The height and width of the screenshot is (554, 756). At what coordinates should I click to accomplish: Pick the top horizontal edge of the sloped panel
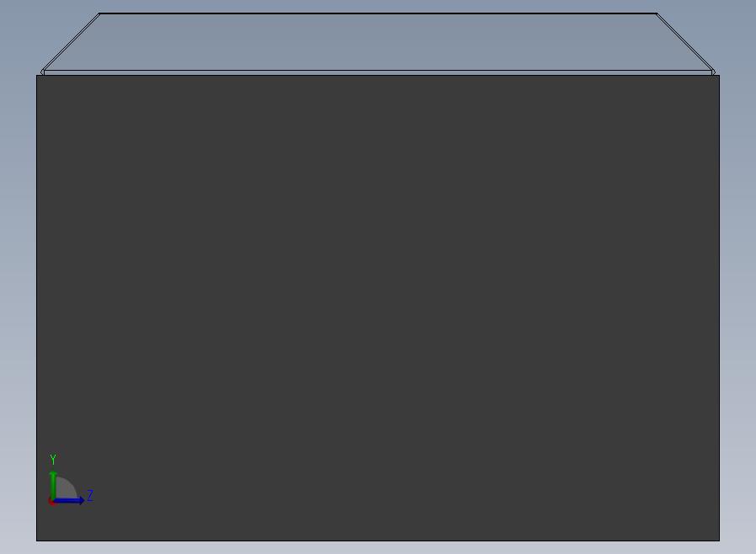(377, 13)
